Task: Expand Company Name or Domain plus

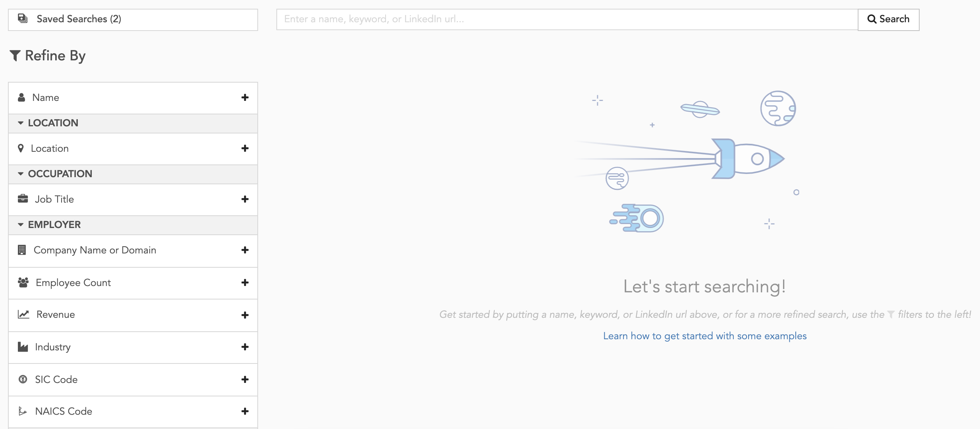Action: pos(245,250)
